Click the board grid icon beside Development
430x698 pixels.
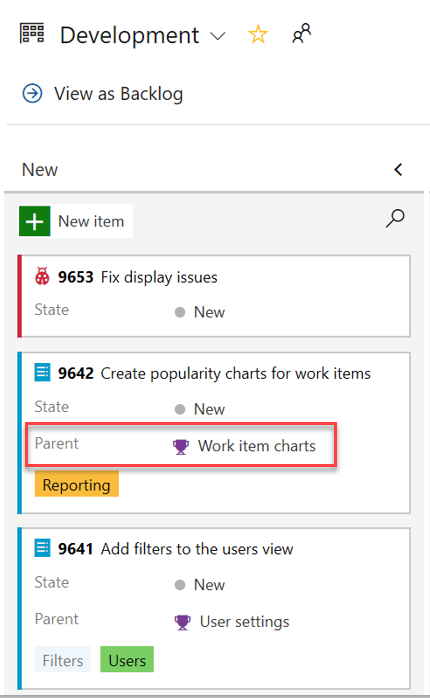click(32, 33)
